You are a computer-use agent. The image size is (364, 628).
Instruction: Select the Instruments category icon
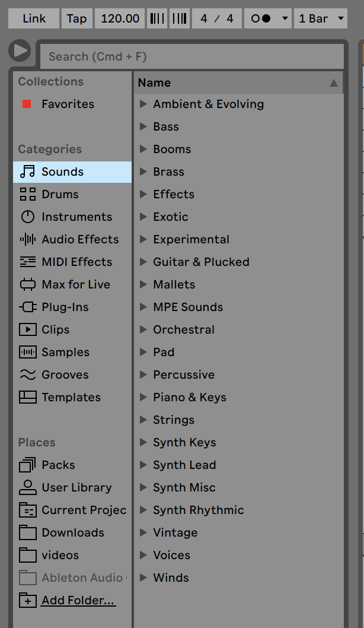point(27,217)
